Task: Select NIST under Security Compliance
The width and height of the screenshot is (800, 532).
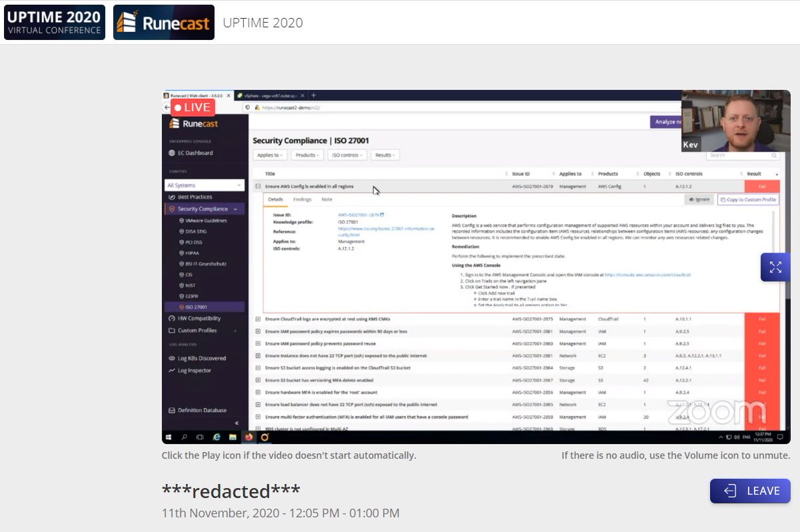Action: [187, 285]
